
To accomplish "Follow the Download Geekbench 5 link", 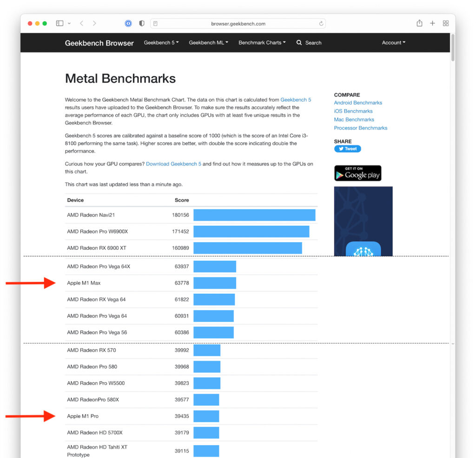I will (173, 164).
